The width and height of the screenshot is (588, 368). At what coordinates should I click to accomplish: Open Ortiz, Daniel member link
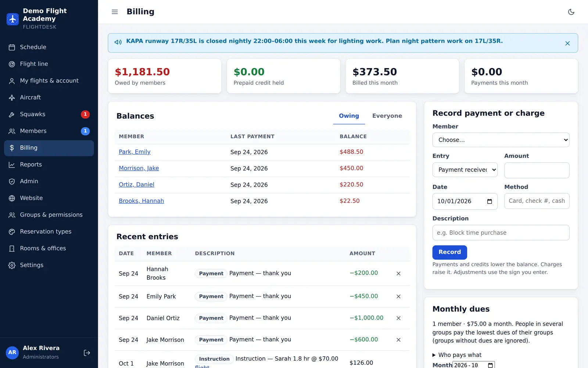point(136,185)
